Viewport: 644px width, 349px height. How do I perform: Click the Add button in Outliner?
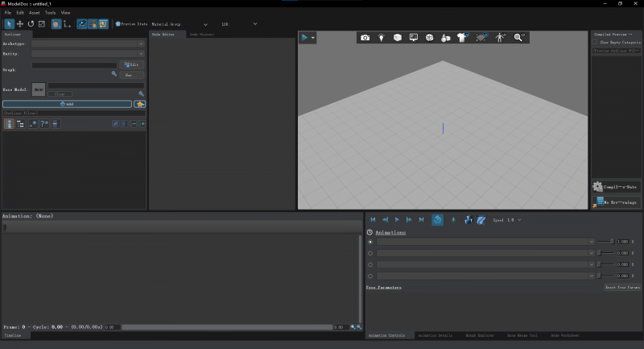[67, 104]
